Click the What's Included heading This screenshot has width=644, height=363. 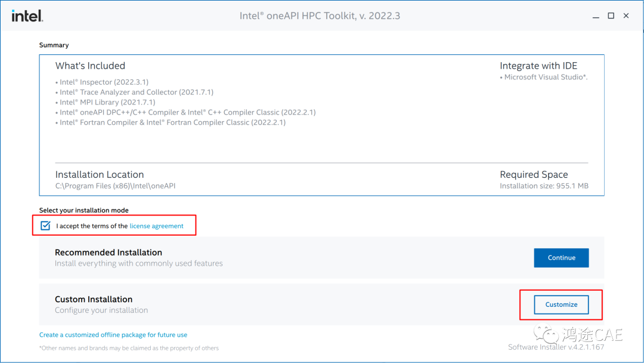[x=91, y=66]
